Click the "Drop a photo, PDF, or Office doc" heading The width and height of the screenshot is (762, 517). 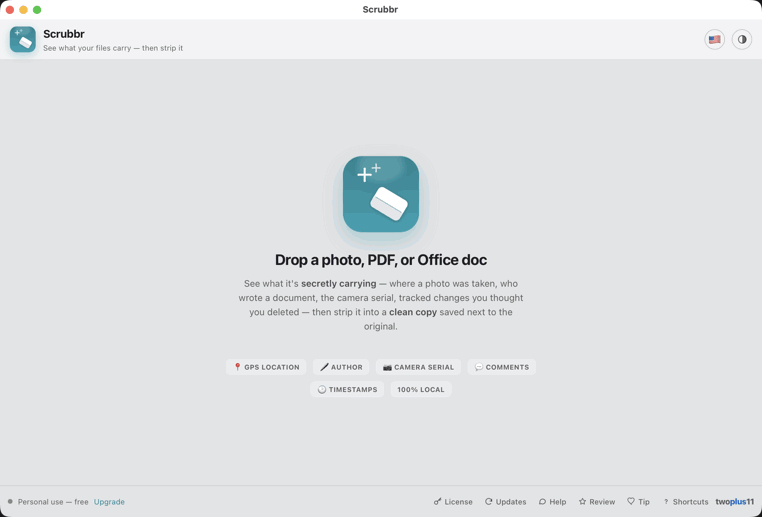tap(381, 260)
